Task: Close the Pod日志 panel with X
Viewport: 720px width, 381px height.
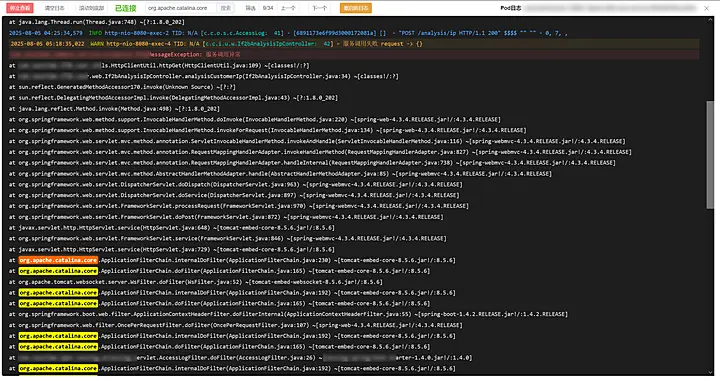Action: 707,8
